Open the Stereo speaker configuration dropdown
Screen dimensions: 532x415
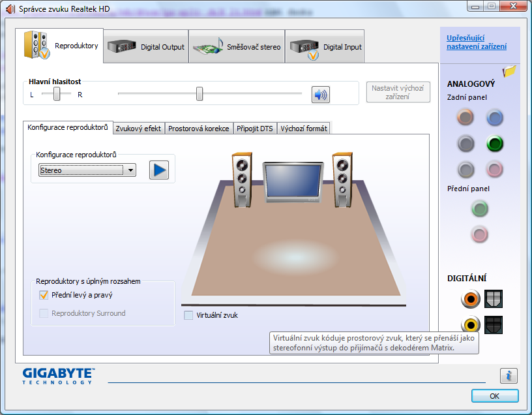tap(87, 170)
